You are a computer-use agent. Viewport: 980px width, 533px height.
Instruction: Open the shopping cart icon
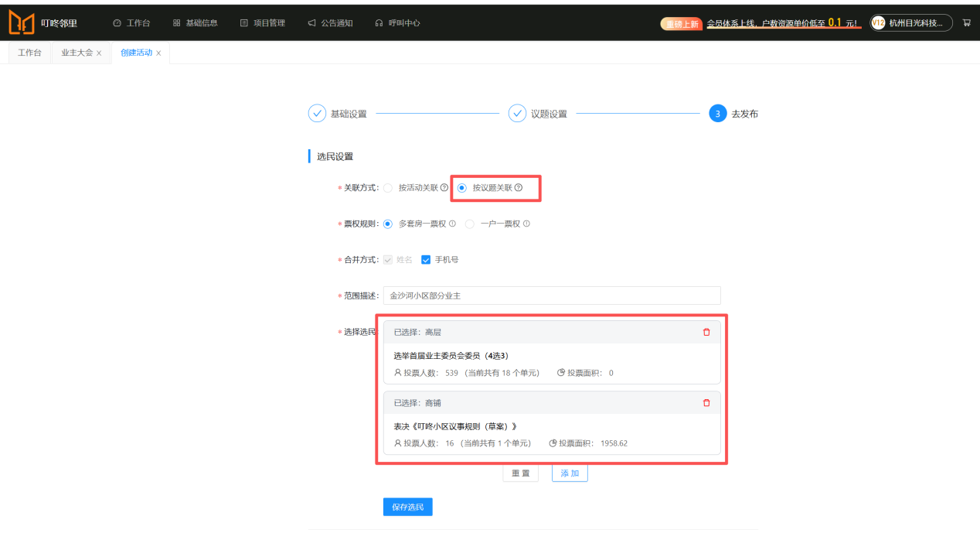tap(966, 23)
